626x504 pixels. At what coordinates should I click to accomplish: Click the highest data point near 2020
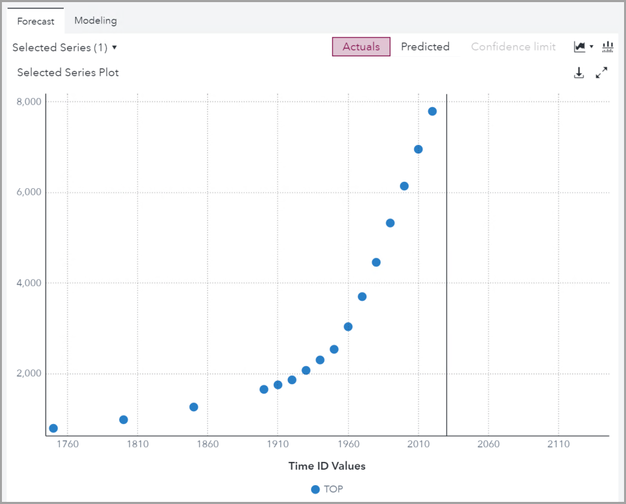(432, 111)
